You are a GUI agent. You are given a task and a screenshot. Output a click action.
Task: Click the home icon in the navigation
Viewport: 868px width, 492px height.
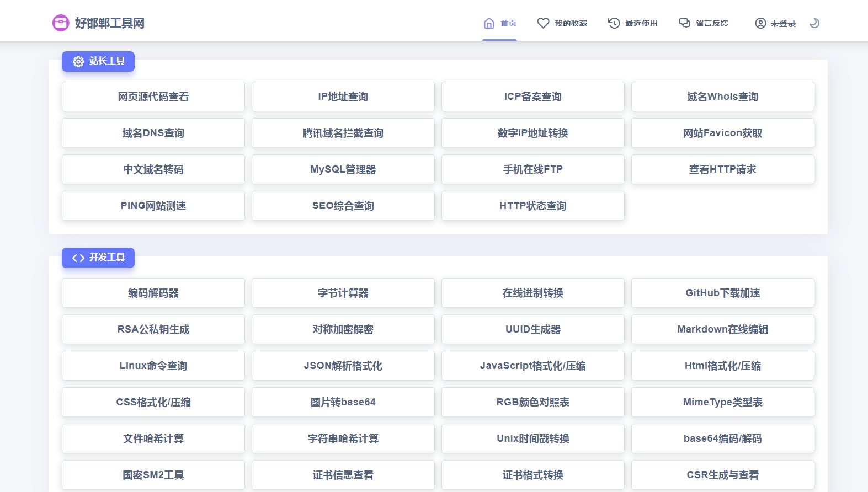489,23
